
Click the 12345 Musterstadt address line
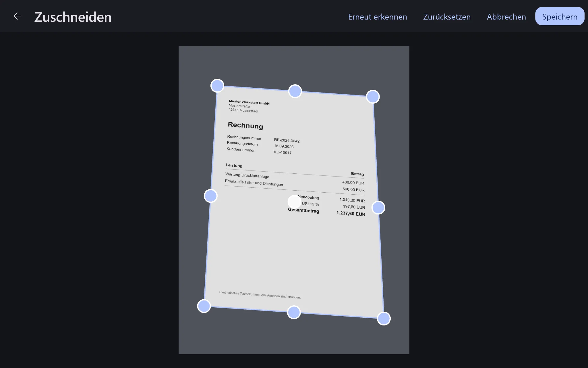click(x=243, y=110)
